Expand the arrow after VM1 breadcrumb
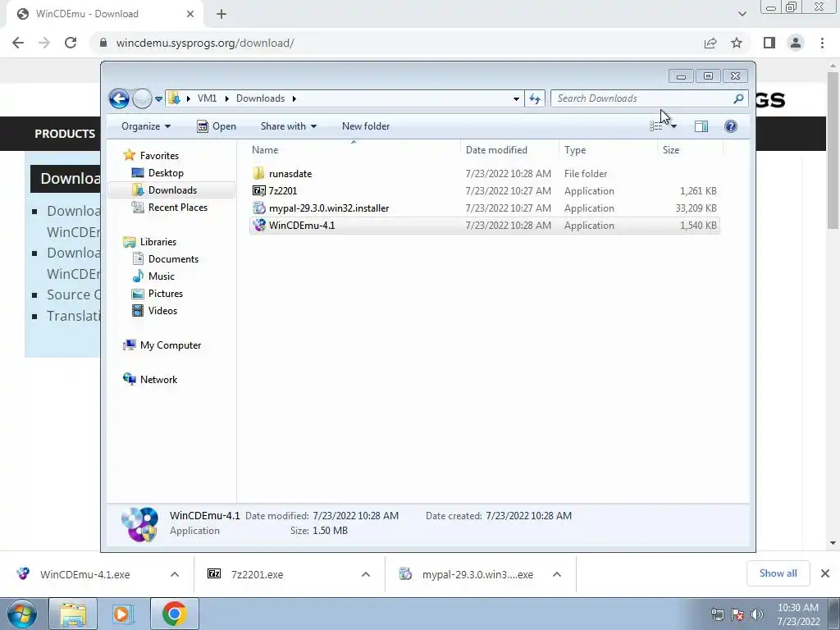 point(226,98)
